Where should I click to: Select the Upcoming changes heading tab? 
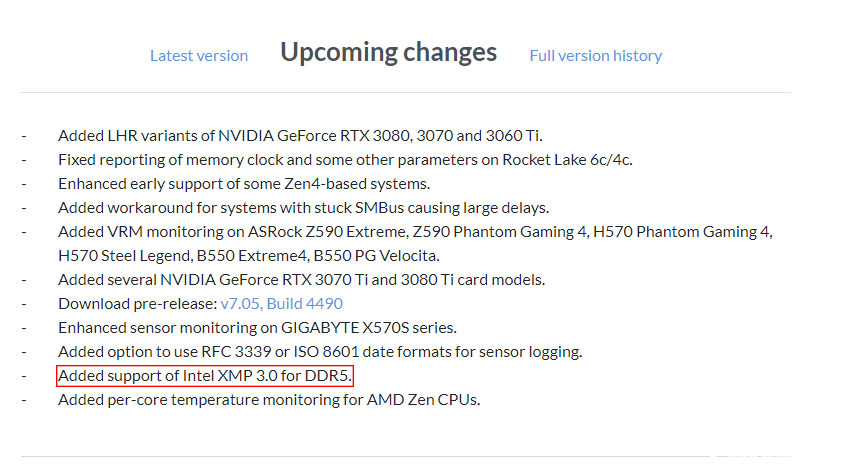tap(388, 52)
